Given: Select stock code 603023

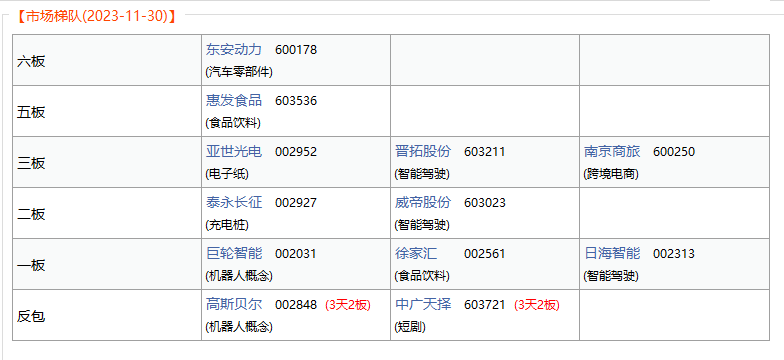Looking at the screenshot, I should 484,203.
